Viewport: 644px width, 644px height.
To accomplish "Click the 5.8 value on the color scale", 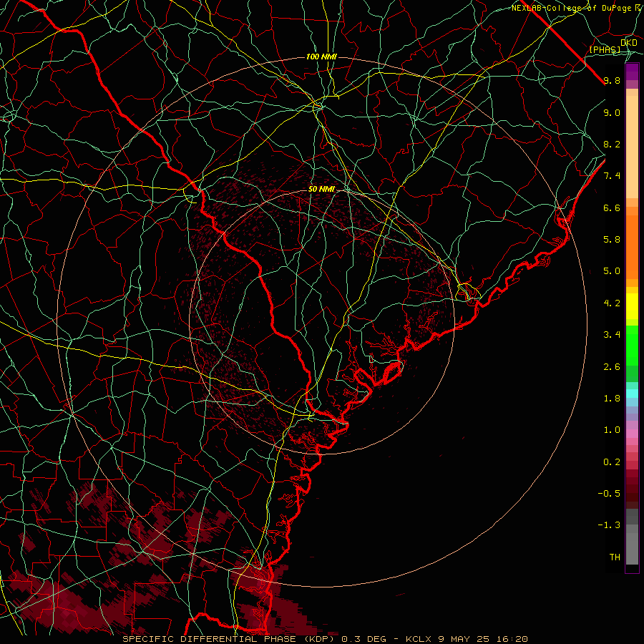I will pos(612,240).
